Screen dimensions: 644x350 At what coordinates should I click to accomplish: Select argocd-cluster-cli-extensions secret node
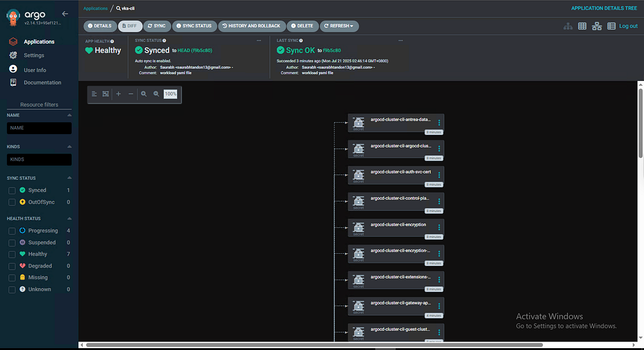[x=396, y=280]
